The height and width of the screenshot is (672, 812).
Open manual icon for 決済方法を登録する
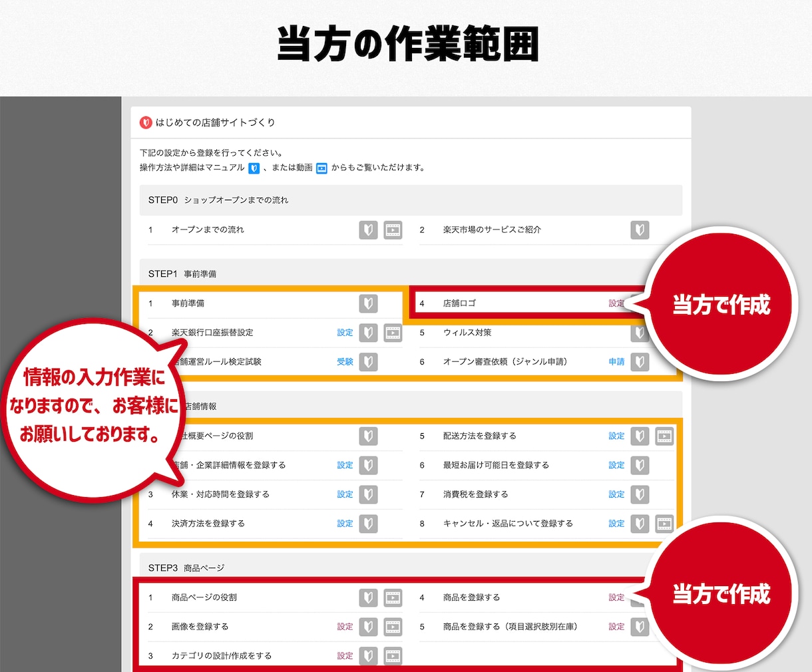[368, 524]
